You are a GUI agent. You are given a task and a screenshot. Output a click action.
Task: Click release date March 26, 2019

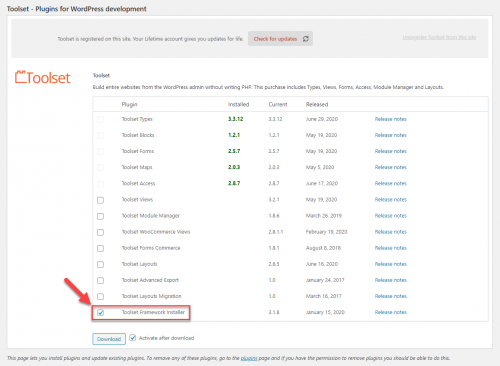click(324, 216)
